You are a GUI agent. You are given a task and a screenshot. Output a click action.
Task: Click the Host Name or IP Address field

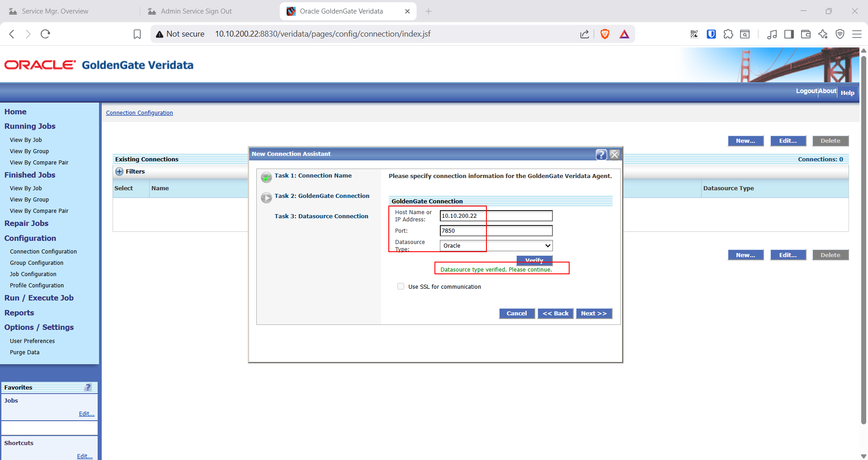click(x=496, y=216)
